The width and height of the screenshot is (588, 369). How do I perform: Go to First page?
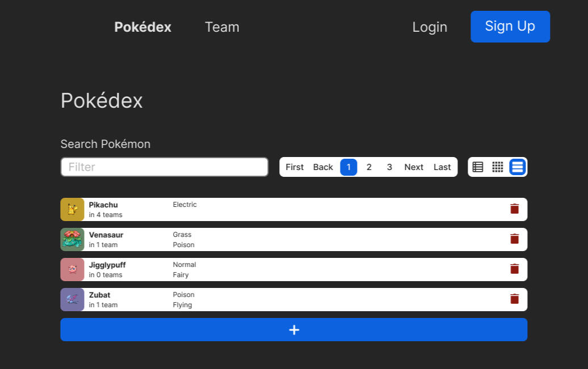pyautogui.click(x=295, y=167)
